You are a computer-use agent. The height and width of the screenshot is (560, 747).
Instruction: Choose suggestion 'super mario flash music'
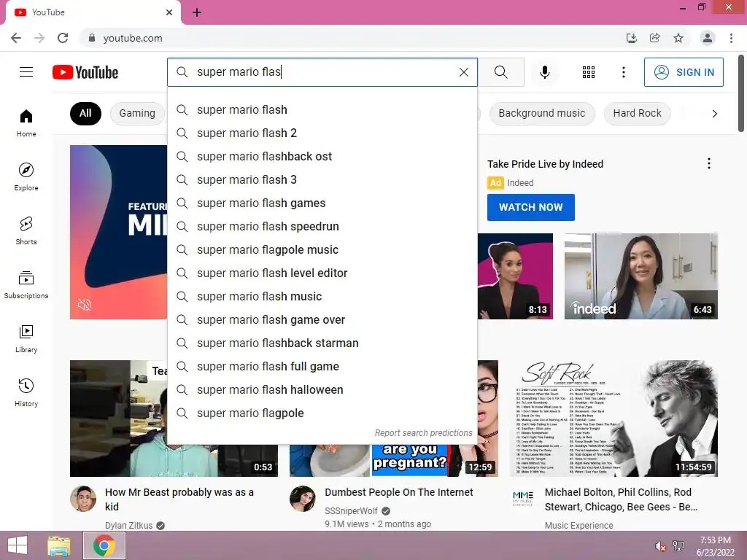tap(322, 296)
